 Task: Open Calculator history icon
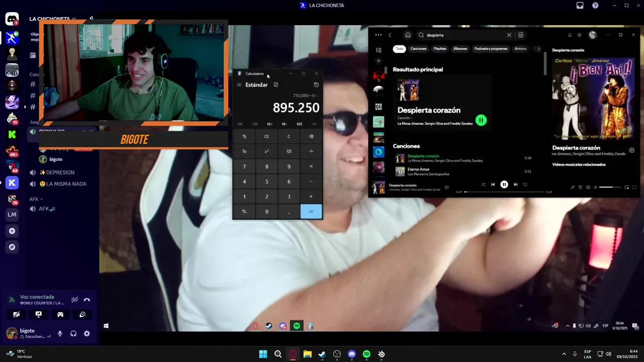316,85
